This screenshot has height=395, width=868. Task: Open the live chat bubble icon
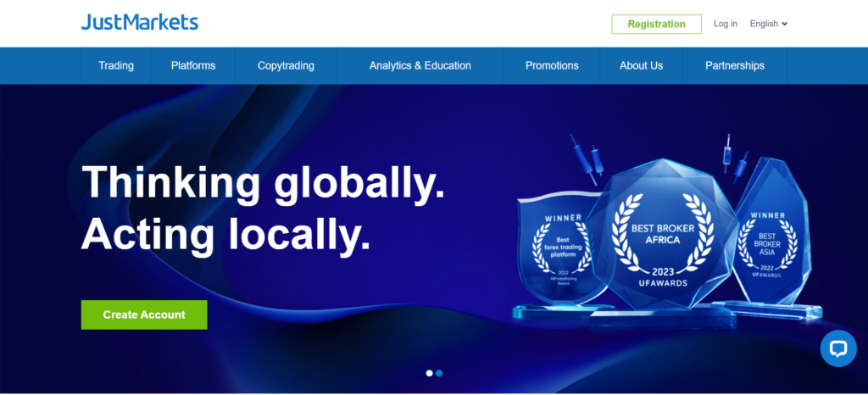[x=838, y=348]
